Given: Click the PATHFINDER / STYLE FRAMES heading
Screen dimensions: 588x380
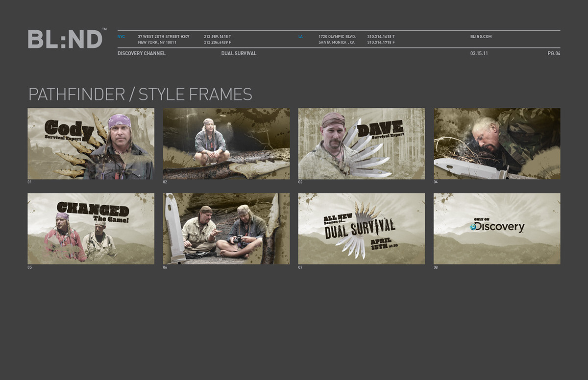Looking at the screenshot, I should tap(140, 94).
